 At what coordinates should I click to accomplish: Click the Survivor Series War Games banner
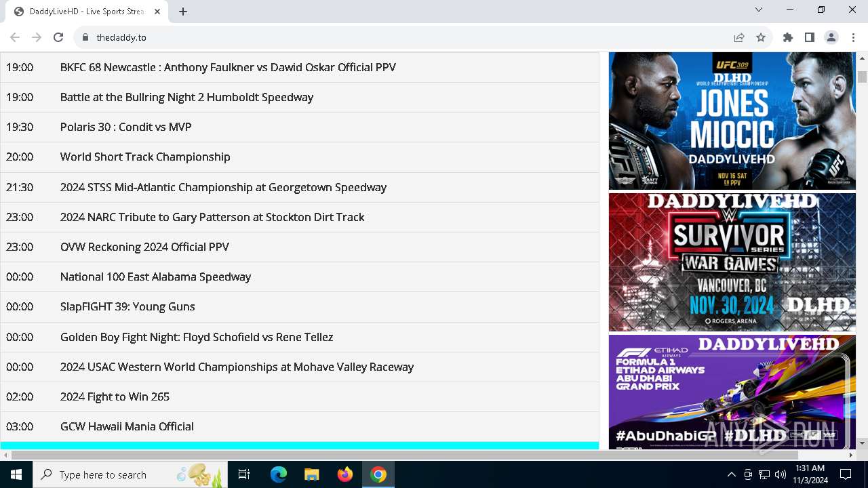pos(732,262)
